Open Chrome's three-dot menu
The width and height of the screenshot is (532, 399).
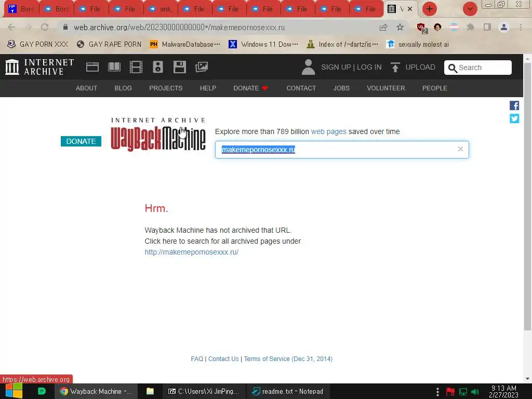coord(521,27)
